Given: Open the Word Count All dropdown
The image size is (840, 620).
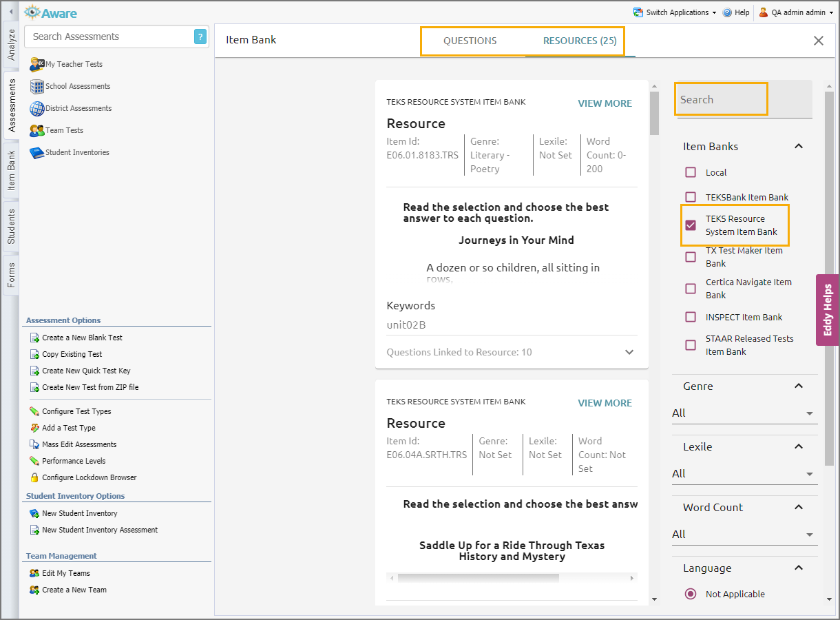Looking at the screenshot, I should pyautogui.click(x=745, y=535).
